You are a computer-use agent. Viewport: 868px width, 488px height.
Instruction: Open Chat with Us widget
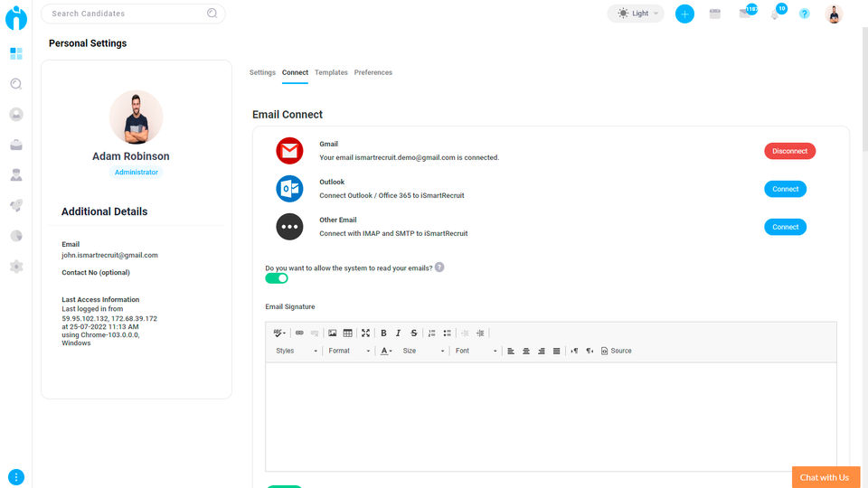coord(826,477)
